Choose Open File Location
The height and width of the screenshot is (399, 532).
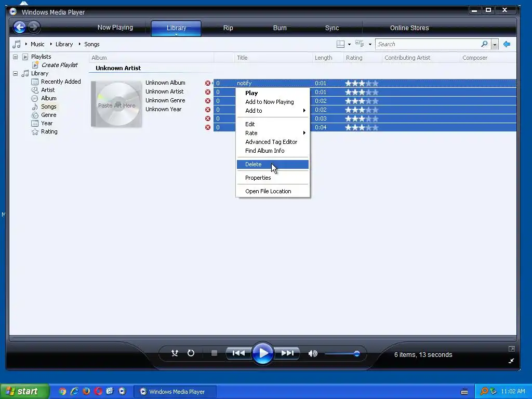pyautogui.click(x=273, y=191)
